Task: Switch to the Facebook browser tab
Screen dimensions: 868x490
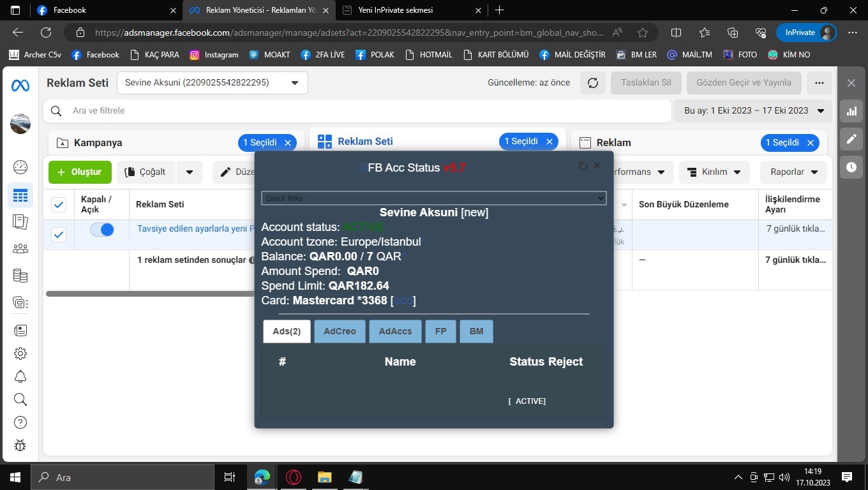Action: pyautogui.click(x=105, y=10)
